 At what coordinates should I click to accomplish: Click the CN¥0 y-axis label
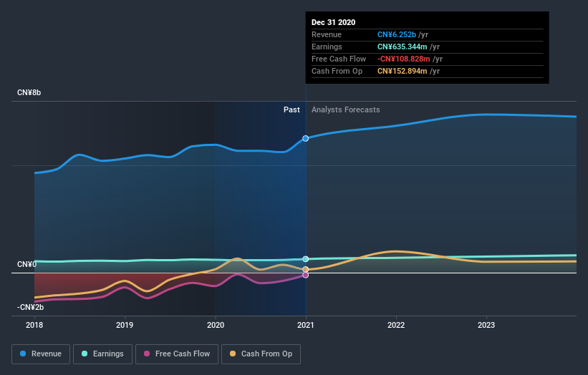click(27, 265)
